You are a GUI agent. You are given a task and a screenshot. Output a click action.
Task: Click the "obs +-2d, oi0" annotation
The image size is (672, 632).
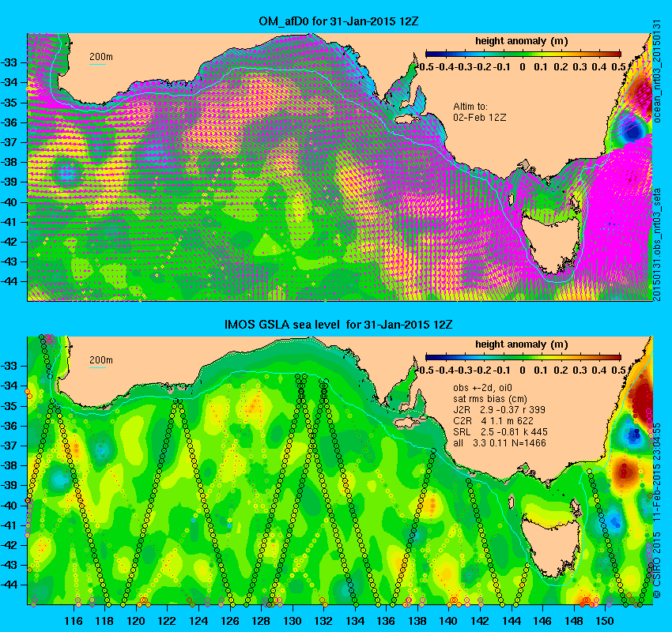482,388
